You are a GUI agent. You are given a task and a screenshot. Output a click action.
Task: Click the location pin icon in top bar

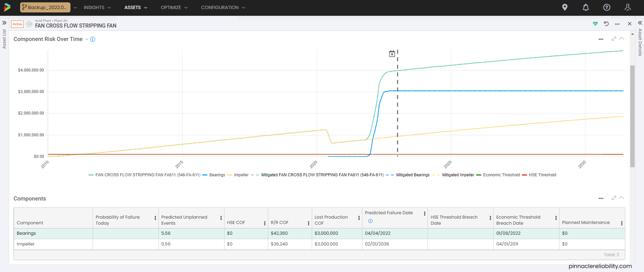[565, 7]
